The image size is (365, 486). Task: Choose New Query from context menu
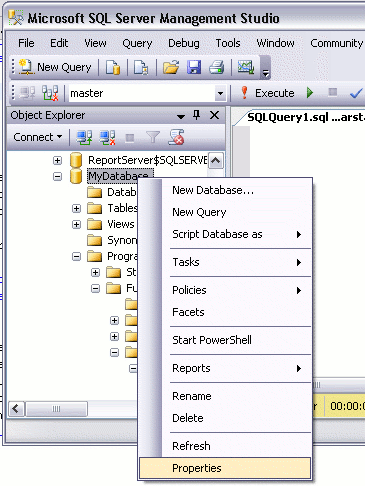click(x=225, y=212)
